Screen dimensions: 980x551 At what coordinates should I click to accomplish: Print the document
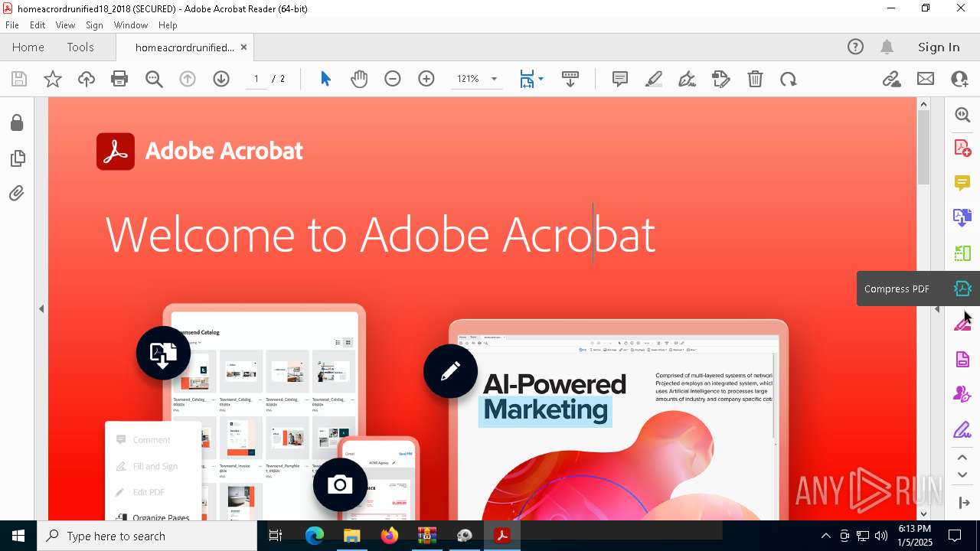119,79
